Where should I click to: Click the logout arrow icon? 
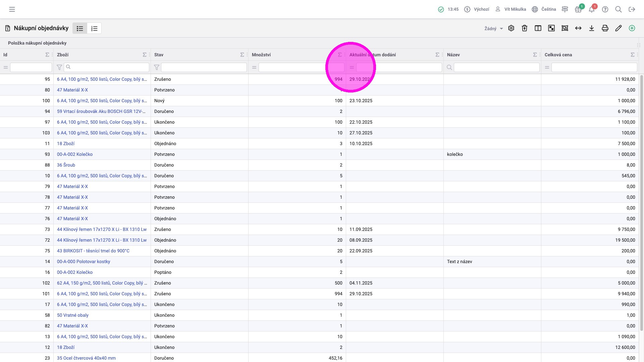(632, 9)
